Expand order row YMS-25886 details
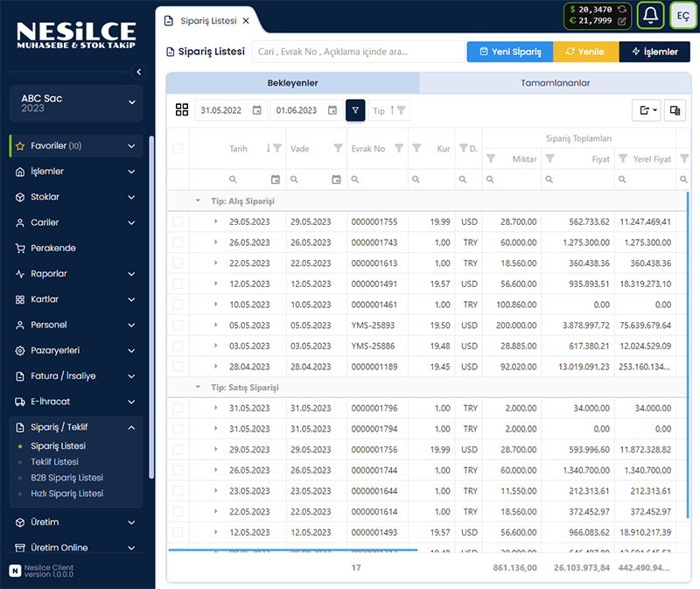The width and height of the screenshot is (700, 589). (215, 346)
